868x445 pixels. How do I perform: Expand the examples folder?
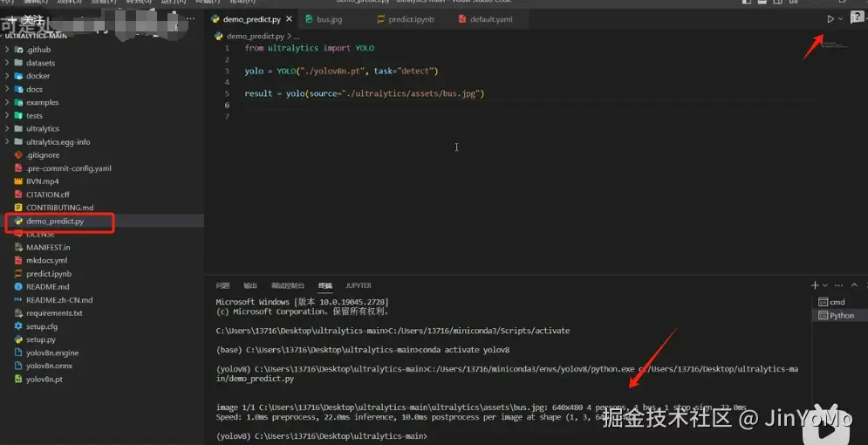[x=7, y=102]
